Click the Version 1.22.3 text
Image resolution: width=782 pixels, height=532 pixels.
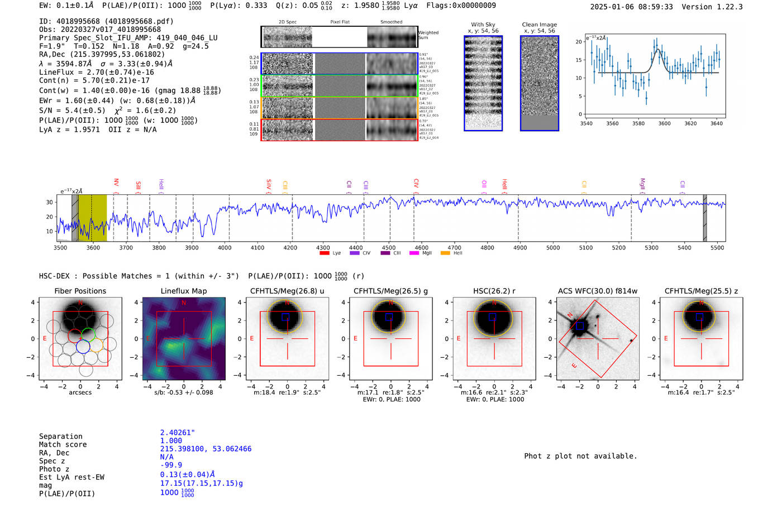(712, 7)
